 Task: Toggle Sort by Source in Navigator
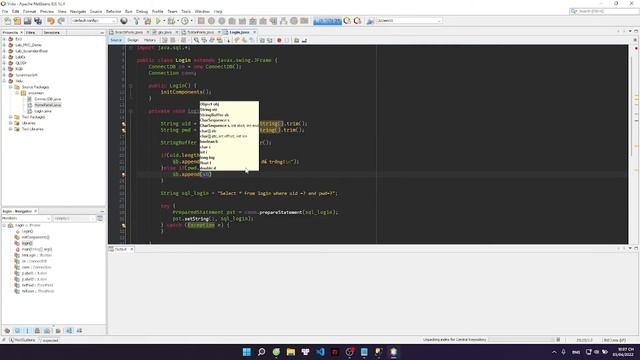[79, 331]
